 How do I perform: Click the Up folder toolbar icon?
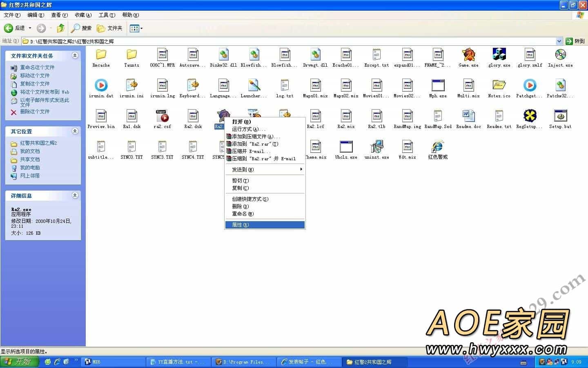coord(61,28)
